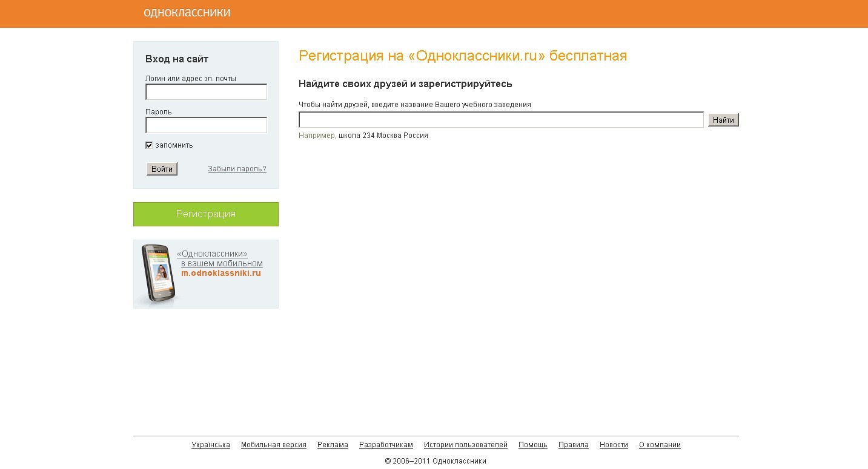Click the Одноклассники logo in the header
Screen dimensions: 868x469
(x=187, y=13)
